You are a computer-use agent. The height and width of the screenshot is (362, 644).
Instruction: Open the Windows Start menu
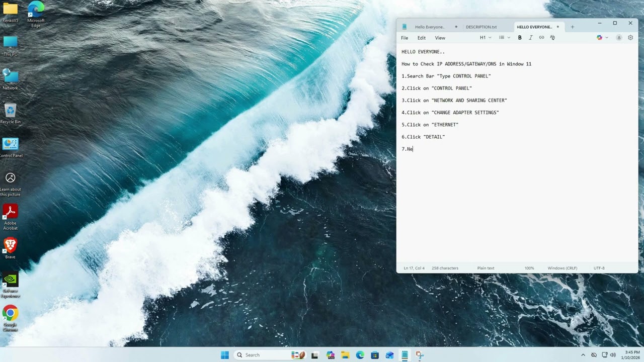[225, 355]
